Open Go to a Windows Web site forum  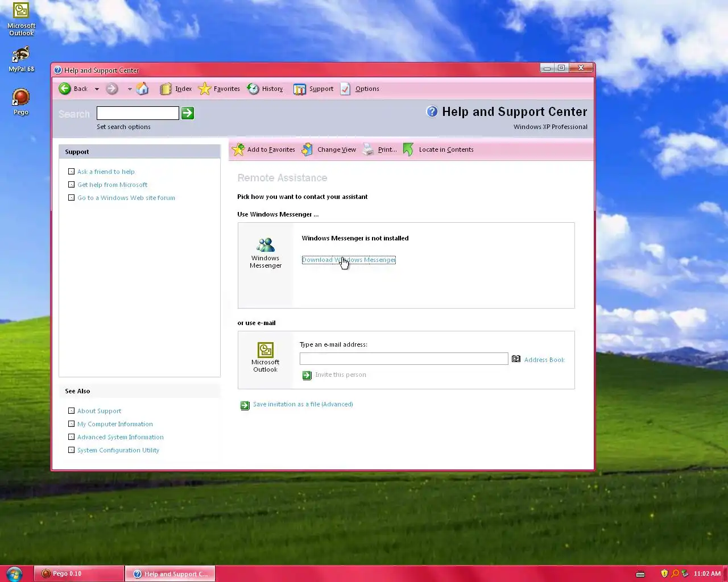coord(126,198)
